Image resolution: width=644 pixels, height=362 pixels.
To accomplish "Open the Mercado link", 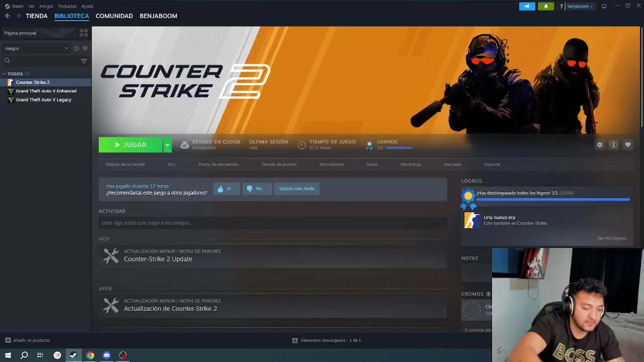I will pyautogui.click(x=452, y=164).
